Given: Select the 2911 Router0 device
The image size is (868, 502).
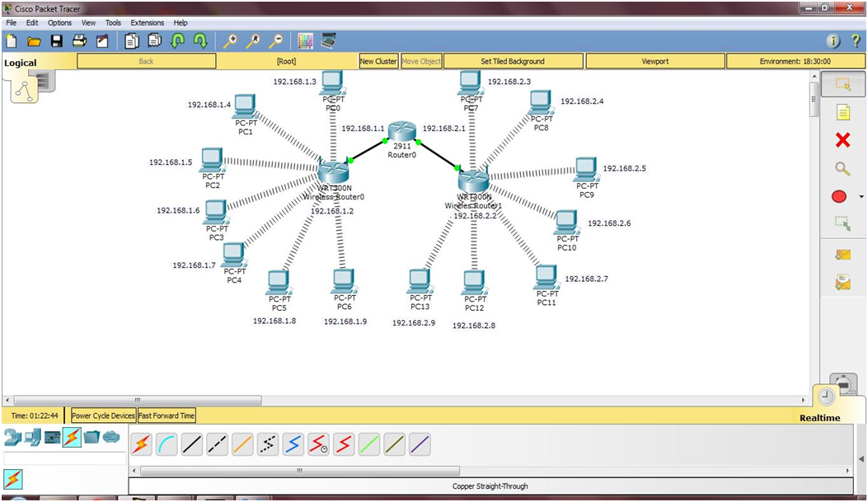Looking at the screenshot, I should (x=402, y=131).
